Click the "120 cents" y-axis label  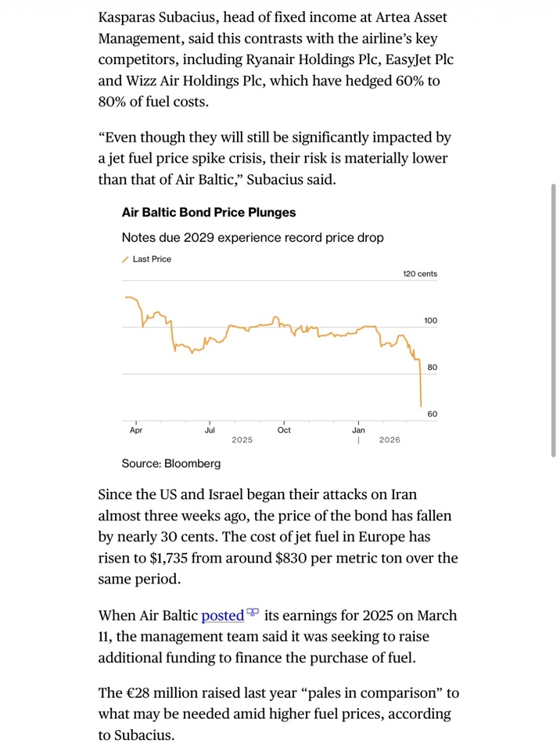coord(420,274)
